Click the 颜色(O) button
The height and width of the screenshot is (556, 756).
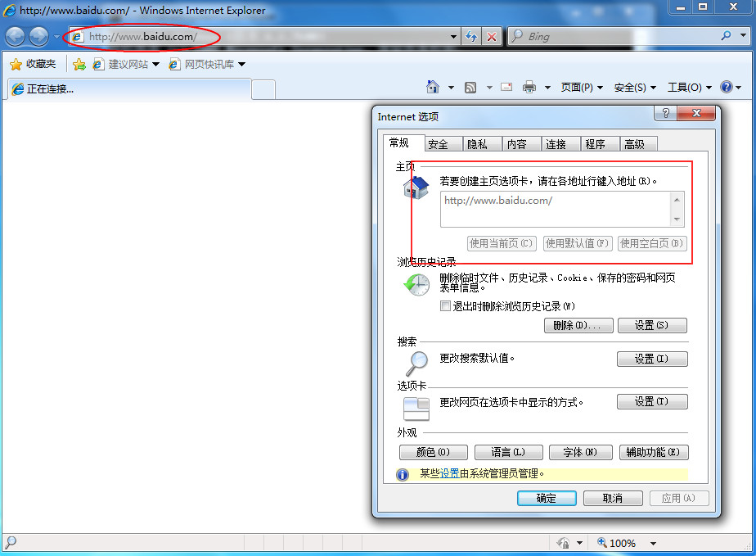tap(433, 452)
